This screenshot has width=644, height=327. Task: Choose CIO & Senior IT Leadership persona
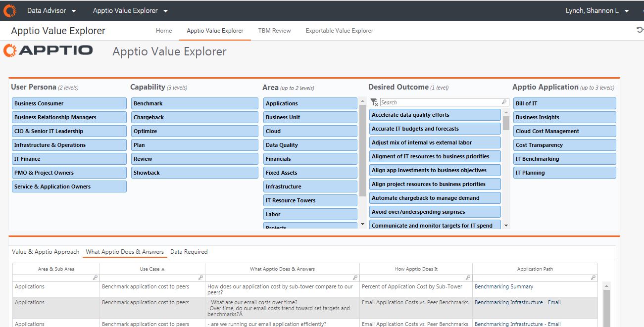pyautogui.click(x=69, y=131)
